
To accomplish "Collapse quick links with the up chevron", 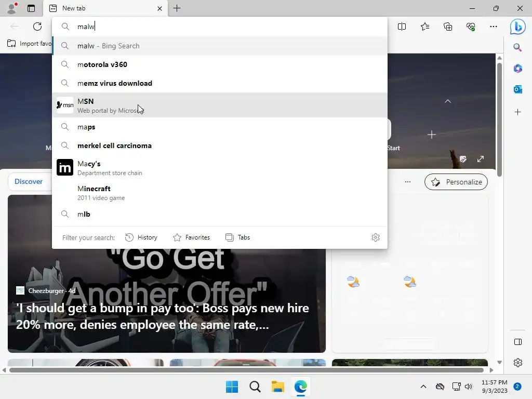I will [x=448, y=101].
